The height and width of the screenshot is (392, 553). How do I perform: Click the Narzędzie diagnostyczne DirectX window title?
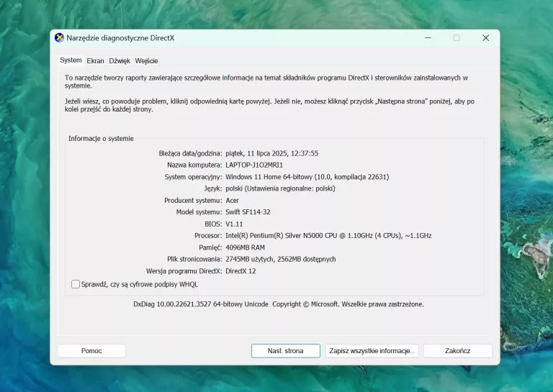point(120,38)
